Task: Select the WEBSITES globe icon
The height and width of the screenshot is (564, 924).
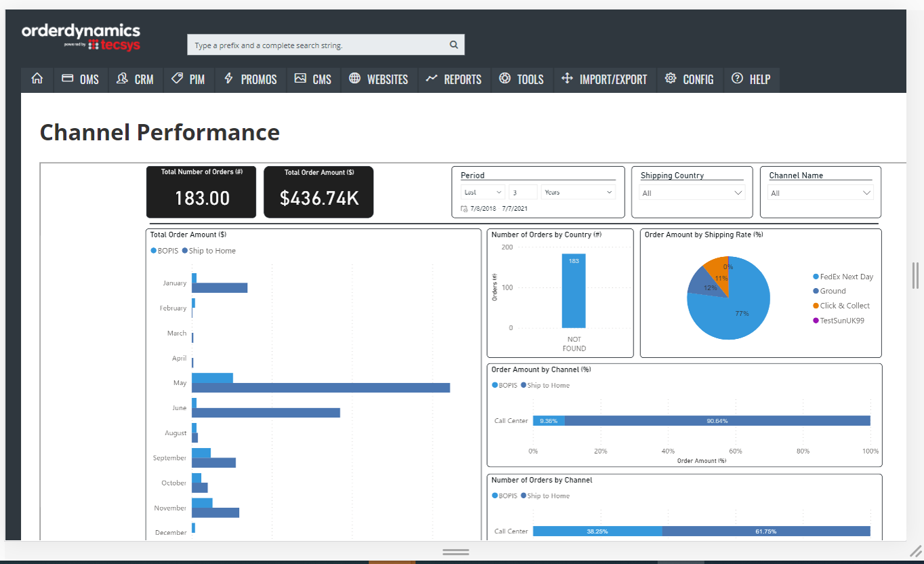Action: click(x=354, y=79)
